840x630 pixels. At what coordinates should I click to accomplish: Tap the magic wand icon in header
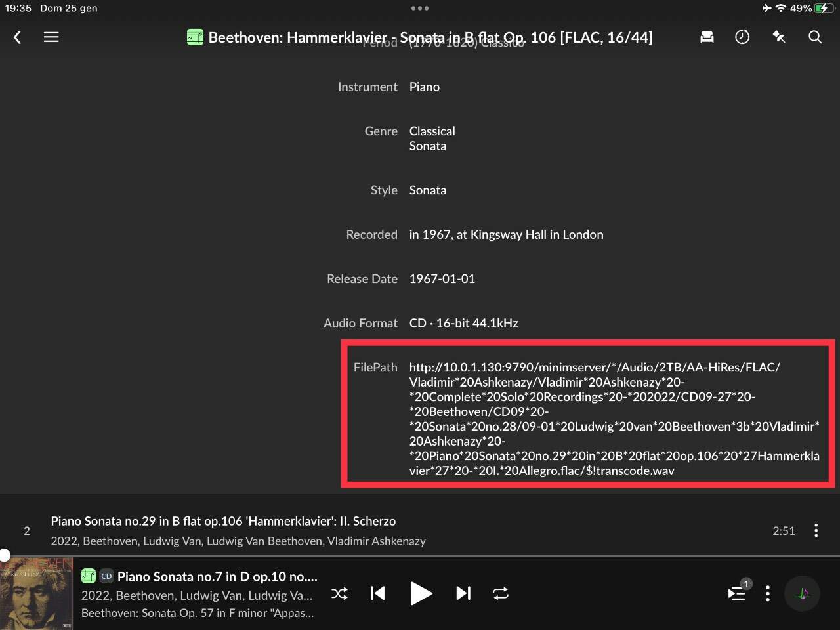point(779,37)
